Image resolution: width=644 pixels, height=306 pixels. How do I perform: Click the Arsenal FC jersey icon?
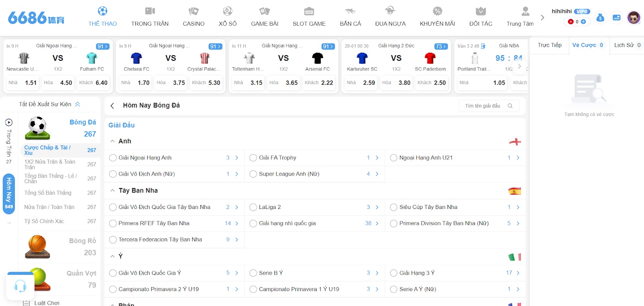(318, 58)
